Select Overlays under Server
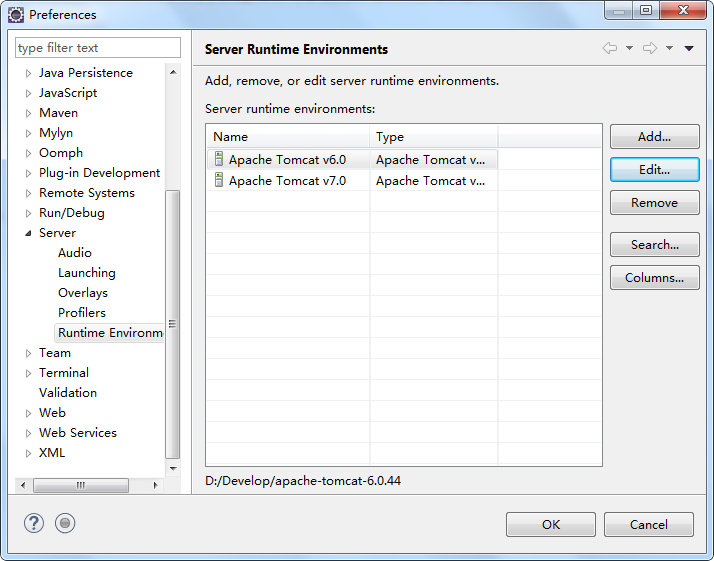 (x=83, y=293)
